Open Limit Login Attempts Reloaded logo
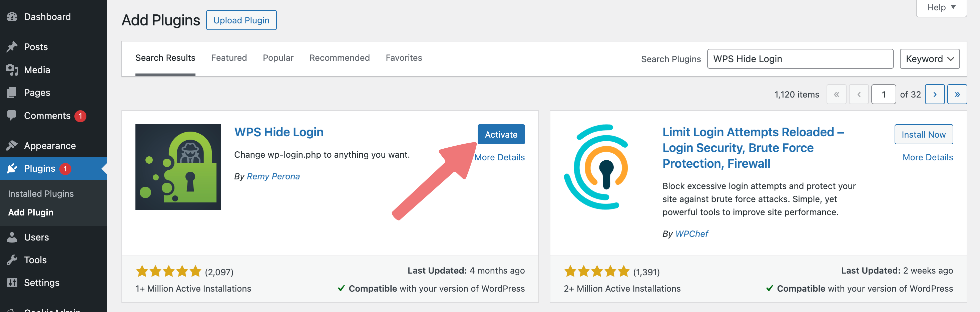Image resolution: width=980 pixels, height=312 pixels. click(x=596, y=167)
